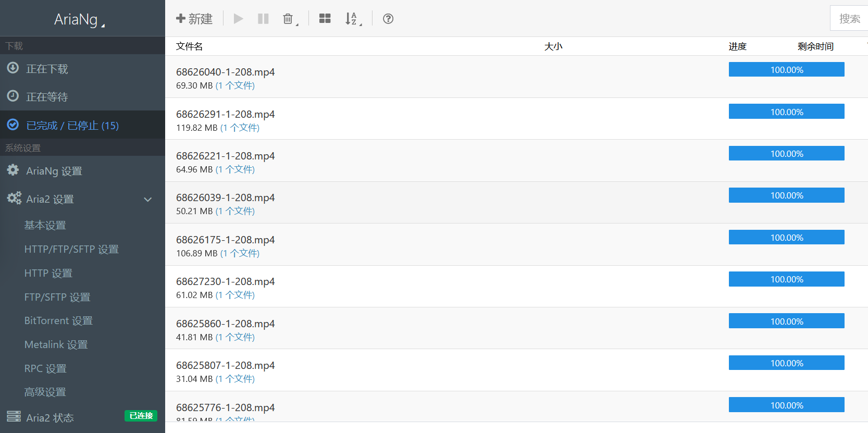
Task: Select task 68626039-1-208.mp4
Action: pos(225,197)
